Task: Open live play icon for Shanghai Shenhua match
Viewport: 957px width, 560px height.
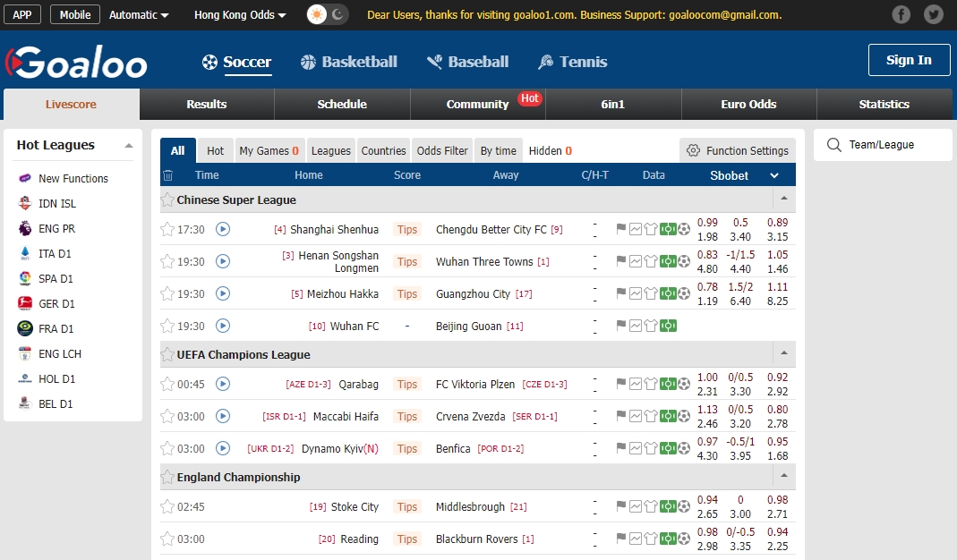Action: click(x=223, y=229)
